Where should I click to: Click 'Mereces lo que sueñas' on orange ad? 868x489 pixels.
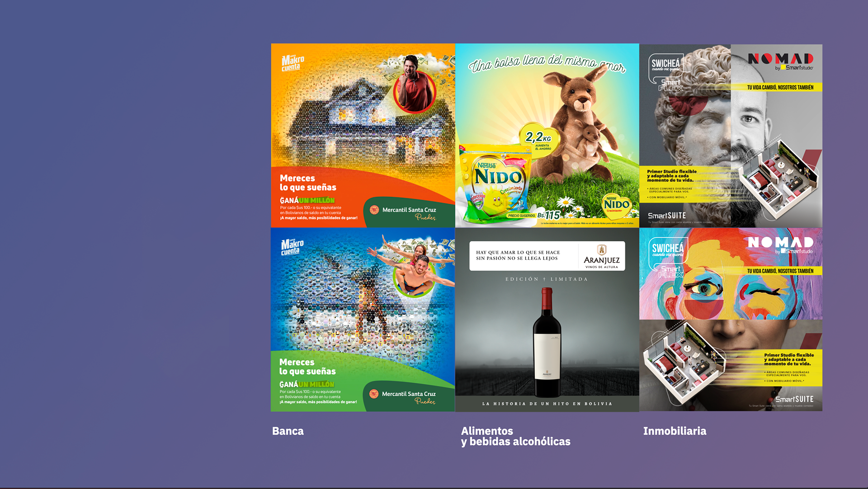(x=308, y=183)
